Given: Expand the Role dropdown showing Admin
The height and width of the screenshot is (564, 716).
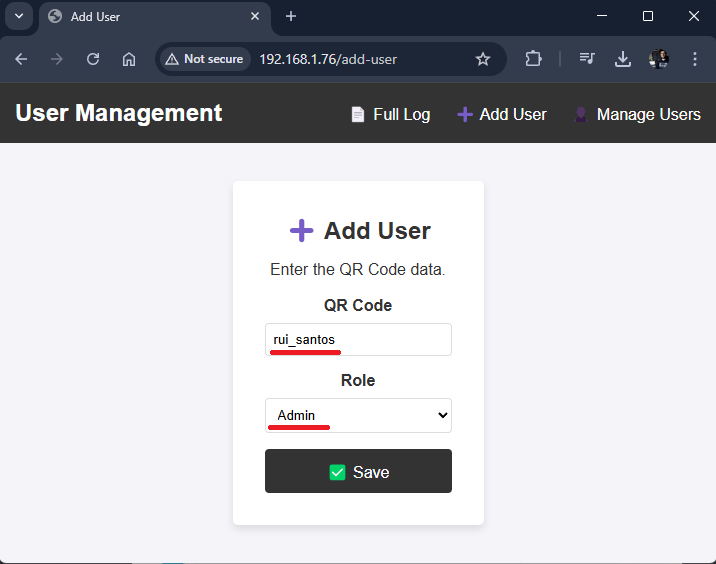Looking at the screenshot, I should click(358, 416).
